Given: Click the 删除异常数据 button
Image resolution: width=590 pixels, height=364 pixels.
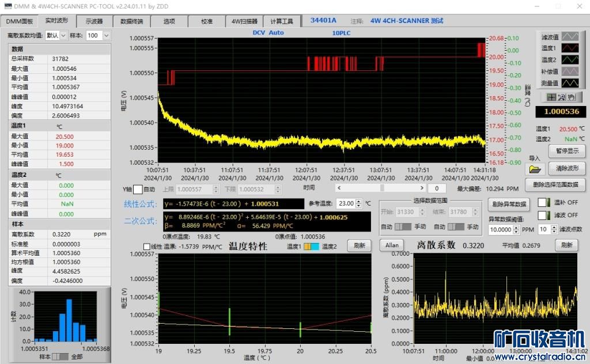Looking at the screenshot, I should click(509, 204).
